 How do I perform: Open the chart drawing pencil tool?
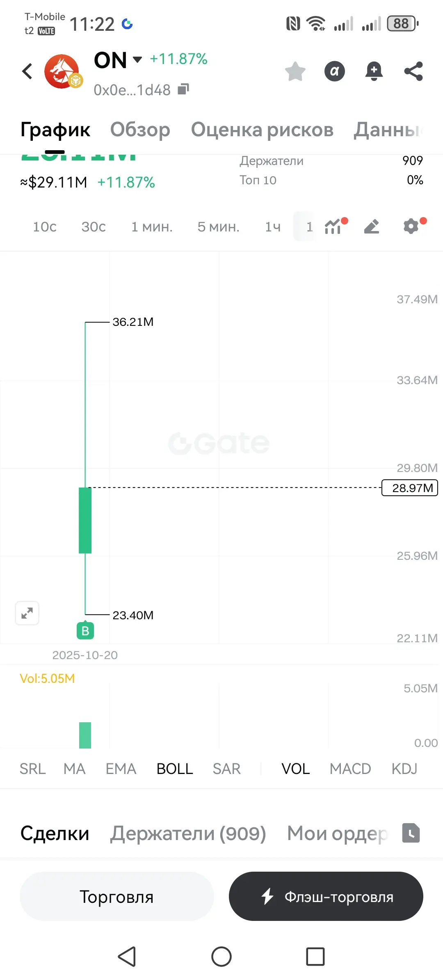[372, 226]
